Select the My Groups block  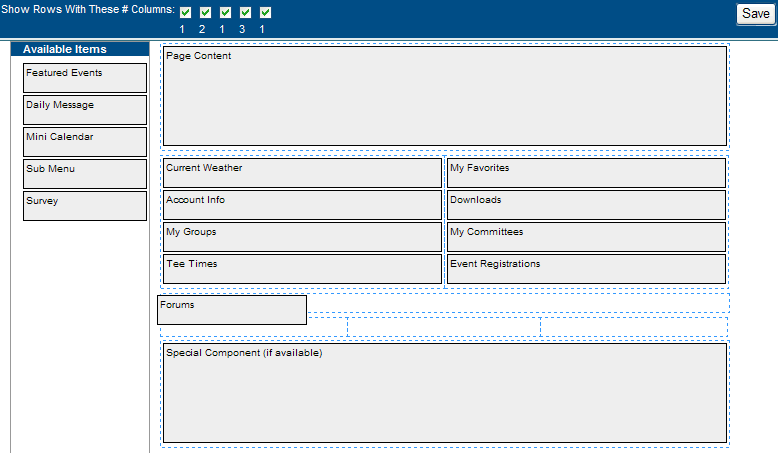click(x=302, y=237)
